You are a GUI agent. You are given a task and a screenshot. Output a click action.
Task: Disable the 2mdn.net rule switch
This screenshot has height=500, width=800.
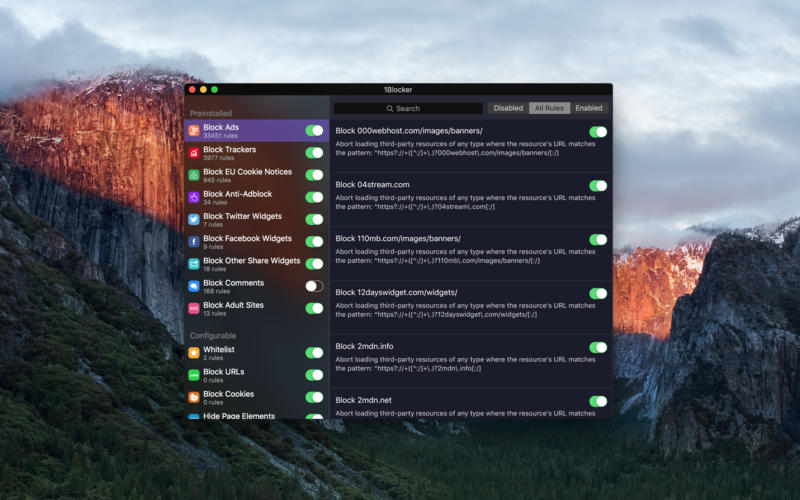(x=598, y=402)
